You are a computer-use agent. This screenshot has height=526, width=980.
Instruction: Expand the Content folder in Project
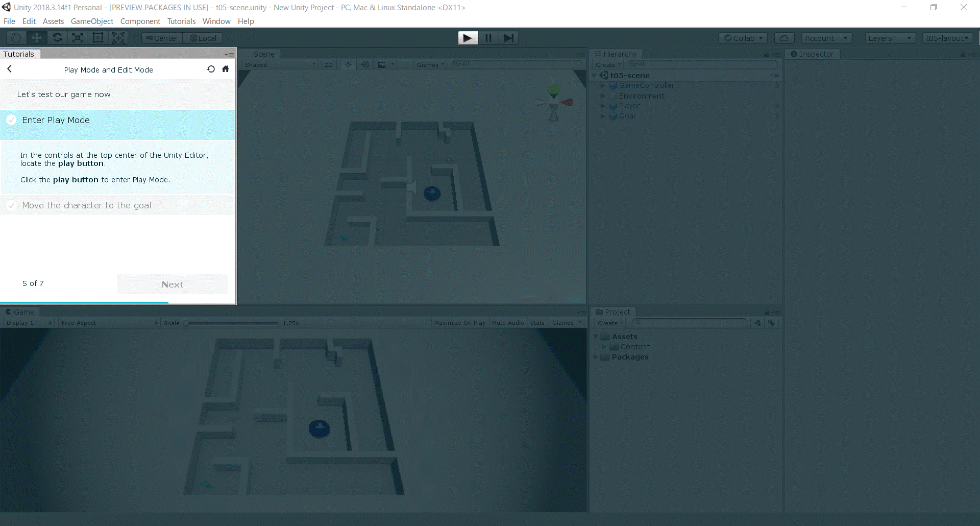604,347
